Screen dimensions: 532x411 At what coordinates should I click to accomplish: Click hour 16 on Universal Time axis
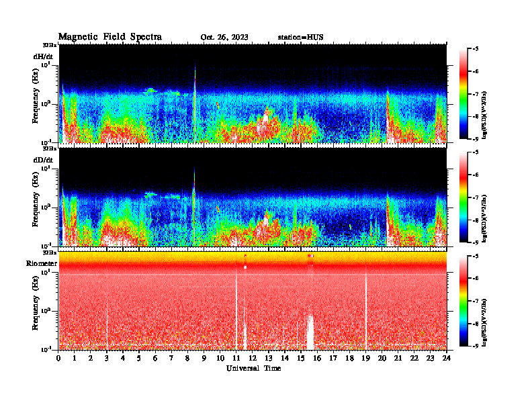pyautogui.click(x=317, y=359)
